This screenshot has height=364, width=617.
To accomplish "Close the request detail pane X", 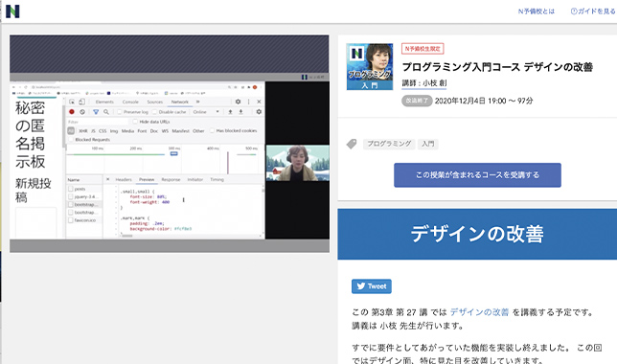I will [108, 179].
